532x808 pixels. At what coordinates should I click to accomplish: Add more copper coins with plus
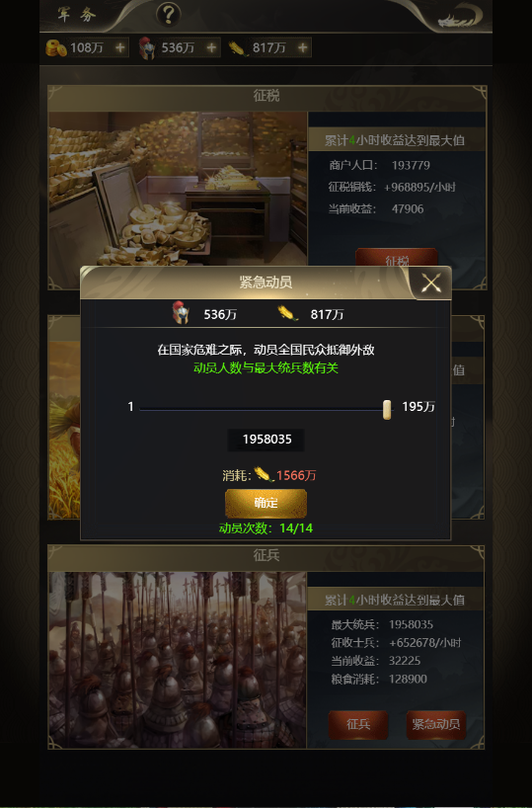pyautogui.click(x=120, y=48)
